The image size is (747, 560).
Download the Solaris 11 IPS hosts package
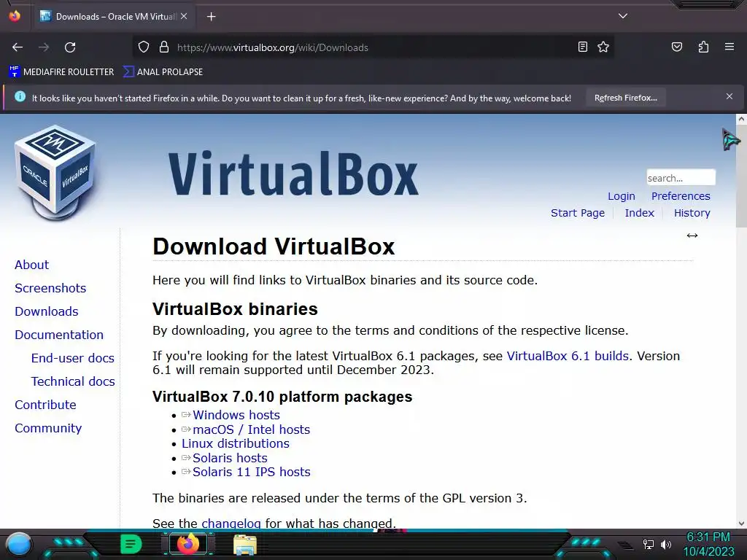[252, 472]
